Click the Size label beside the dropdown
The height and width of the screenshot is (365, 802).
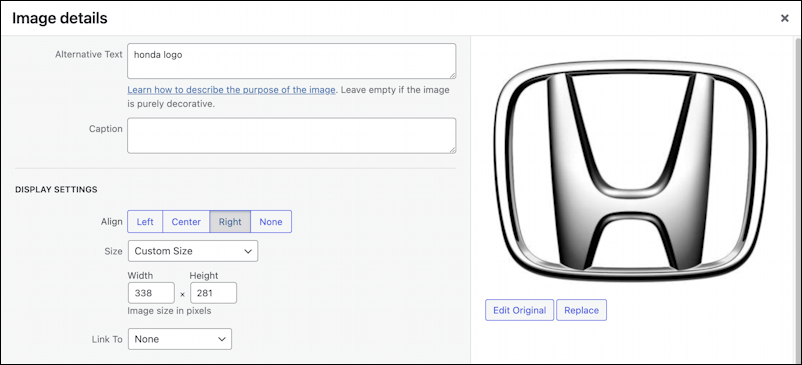click(x=114, y=251)
